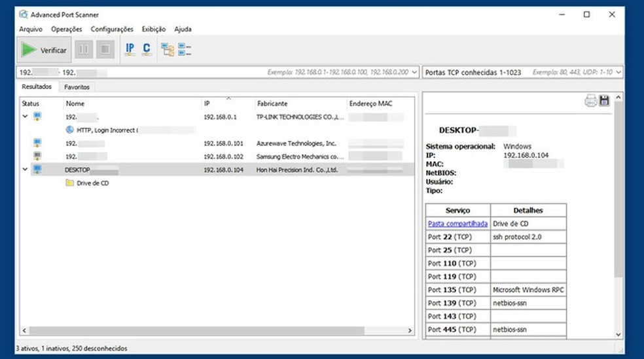Click the expand all tree icon
Image resolution: width=644 pixels, height=359 pixels.
[x=168, y=50]
